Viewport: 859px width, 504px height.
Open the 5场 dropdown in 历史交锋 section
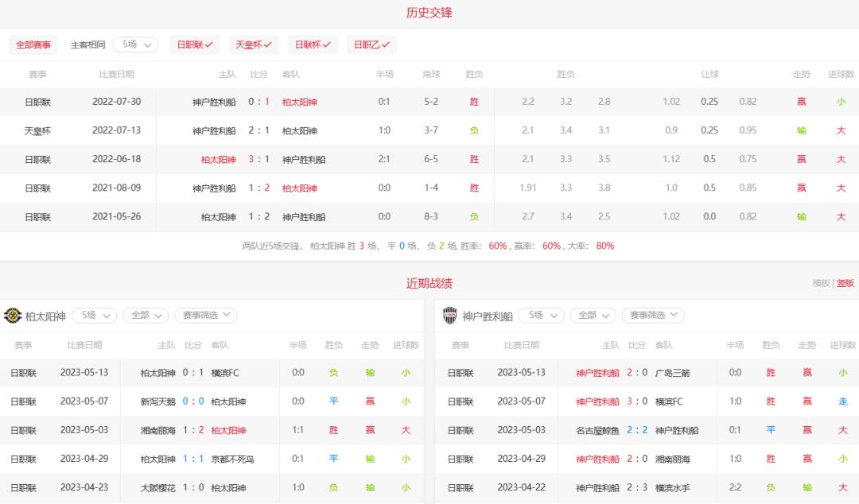(135, 45)
